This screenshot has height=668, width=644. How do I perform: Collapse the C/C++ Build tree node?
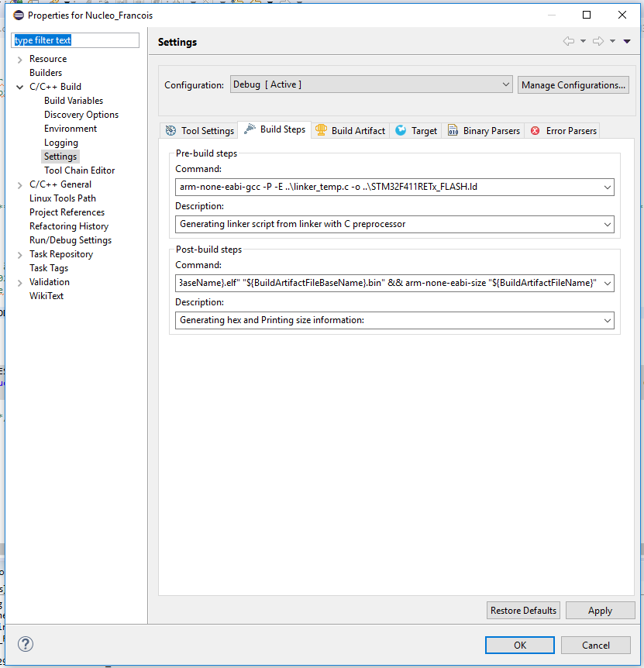(x=19, y=87)
